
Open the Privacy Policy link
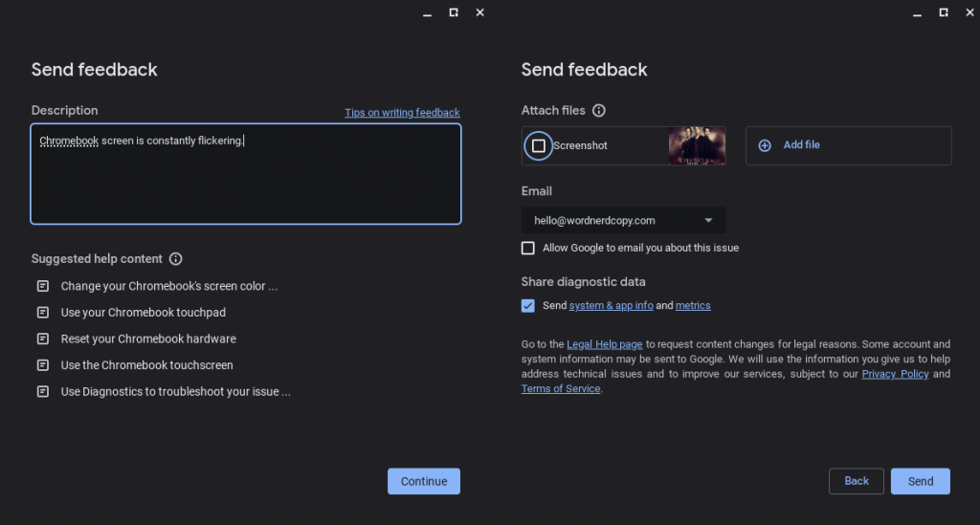(x=895, y=374)
